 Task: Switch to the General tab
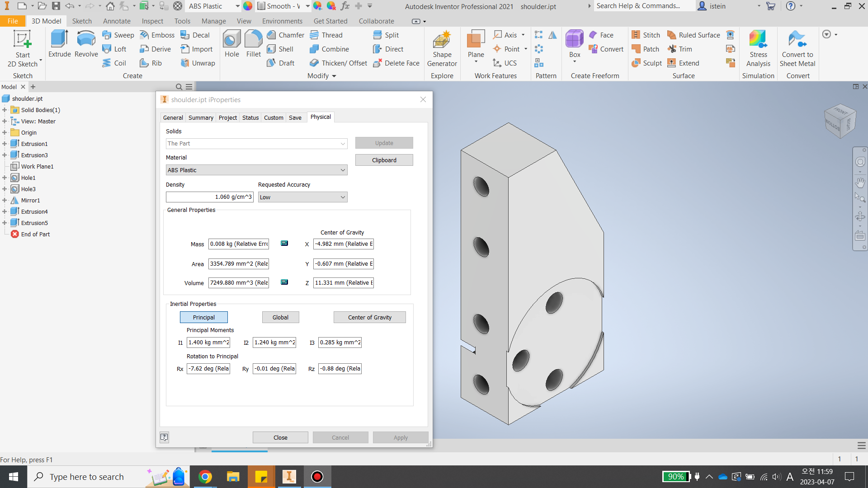point(173,117)
